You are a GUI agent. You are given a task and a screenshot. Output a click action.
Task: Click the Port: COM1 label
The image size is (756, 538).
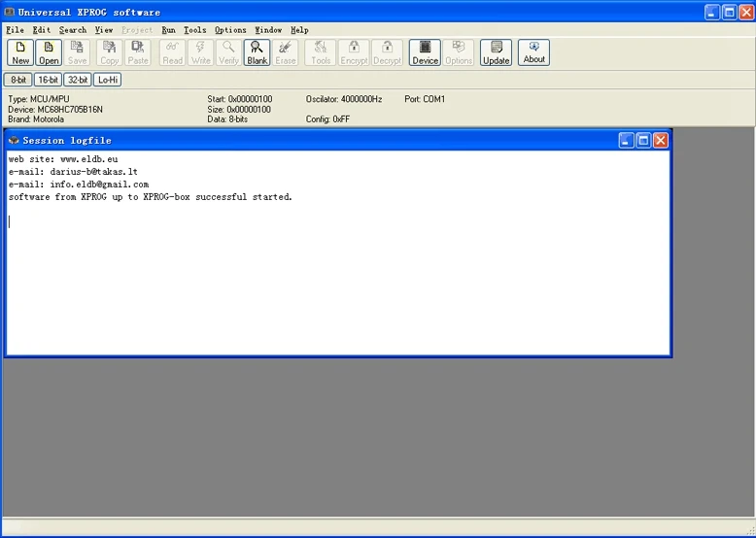pyautogui.click(x=425, y=99)
